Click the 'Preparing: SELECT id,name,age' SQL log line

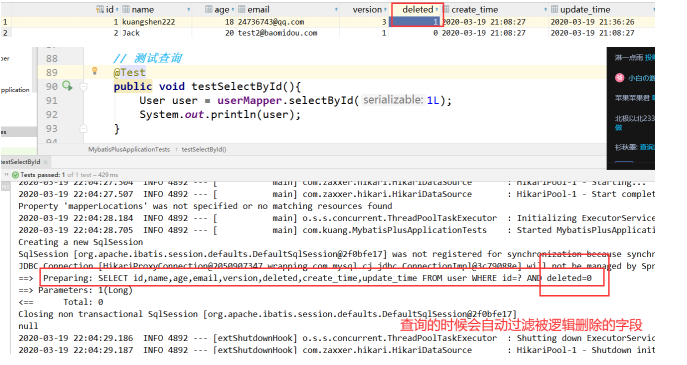click(317, 278)
